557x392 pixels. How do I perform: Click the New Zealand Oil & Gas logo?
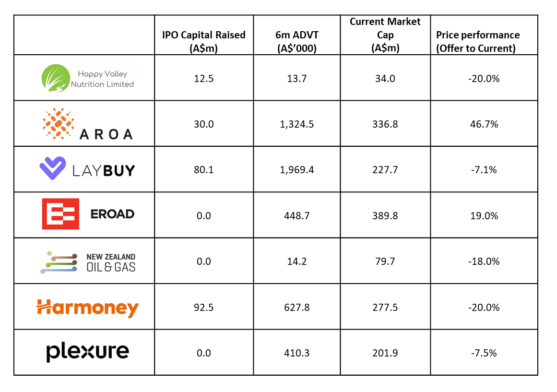click(88, 261)
